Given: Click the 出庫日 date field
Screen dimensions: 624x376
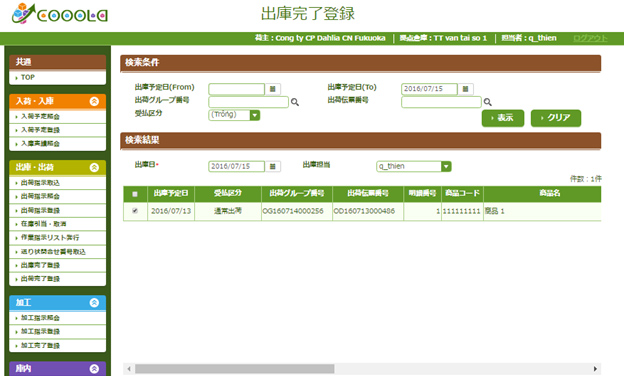Looking at the screenshot, I should pos(236,166).
